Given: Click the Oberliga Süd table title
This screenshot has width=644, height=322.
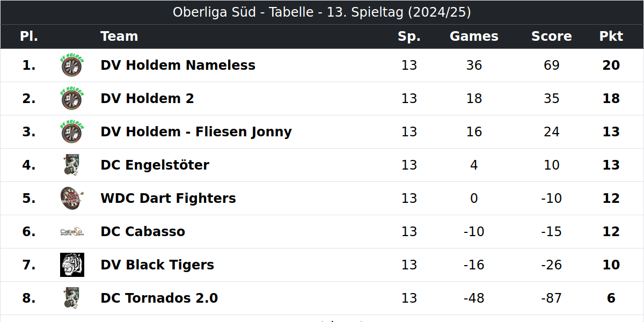Looking at the screenshot, I should click(x=322, y=12).
